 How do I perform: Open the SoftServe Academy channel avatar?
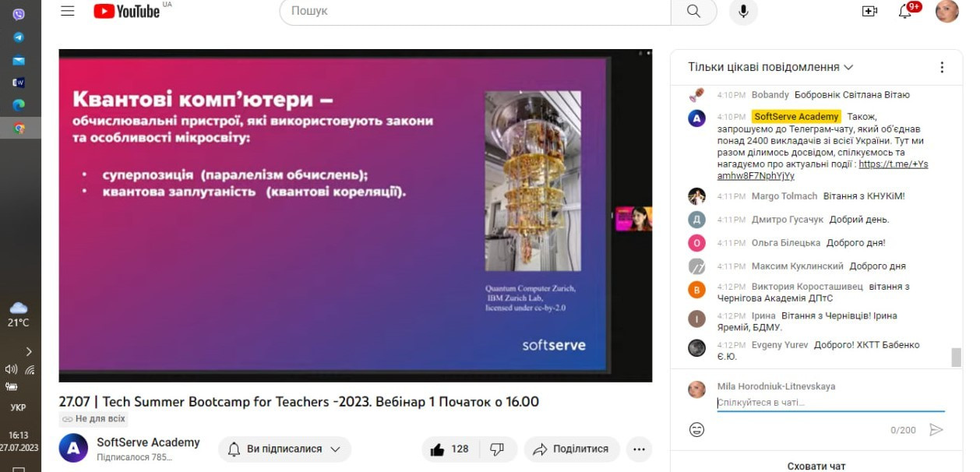point(73,448)
